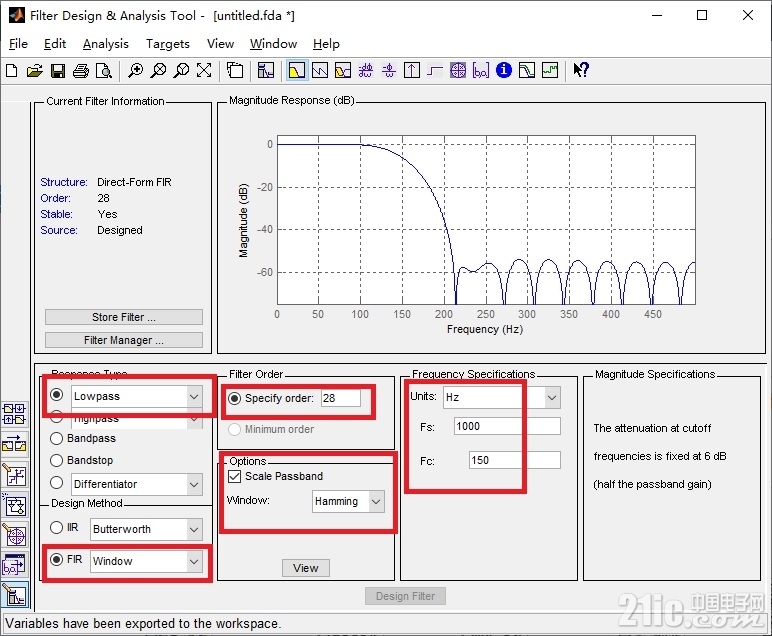
Task: Open the Window menu
Action: coord(273,44)
